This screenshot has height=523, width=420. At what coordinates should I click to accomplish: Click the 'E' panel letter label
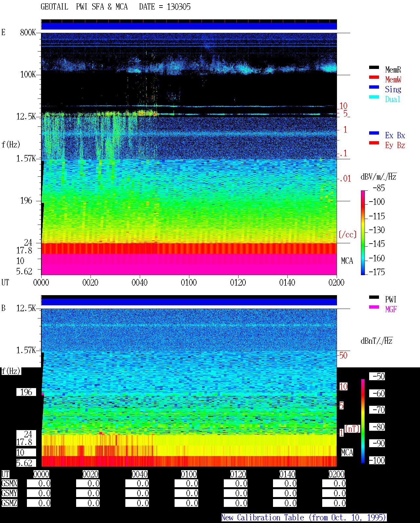tap(3, 32)
